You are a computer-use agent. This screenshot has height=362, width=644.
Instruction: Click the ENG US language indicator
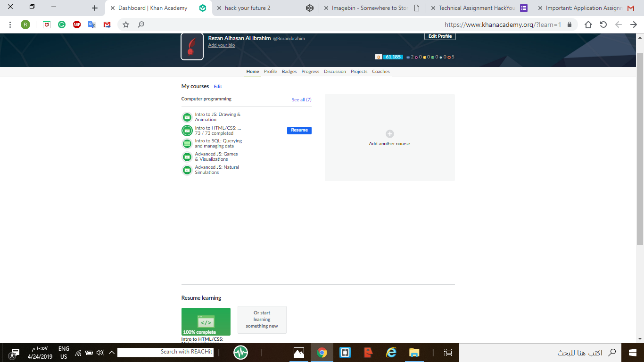coord(64,353)
